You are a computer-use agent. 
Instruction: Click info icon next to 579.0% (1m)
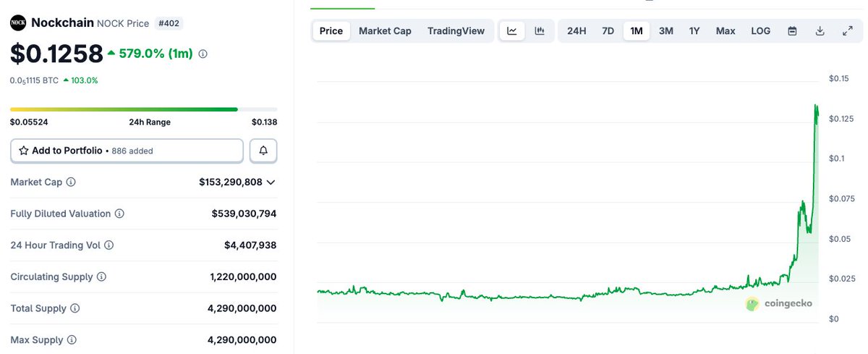(x=203, y=54)
